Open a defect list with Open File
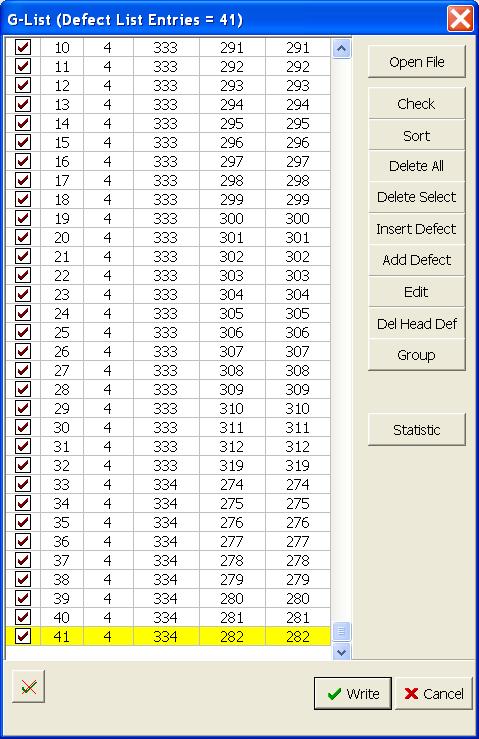The image size is (479, 739). [x=416, y=62]
